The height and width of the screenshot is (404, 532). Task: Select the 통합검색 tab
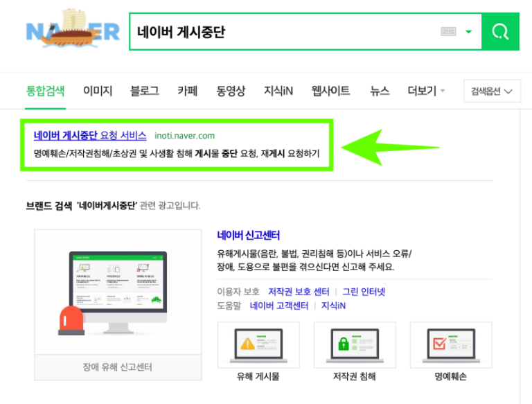(x=45, y=91)
